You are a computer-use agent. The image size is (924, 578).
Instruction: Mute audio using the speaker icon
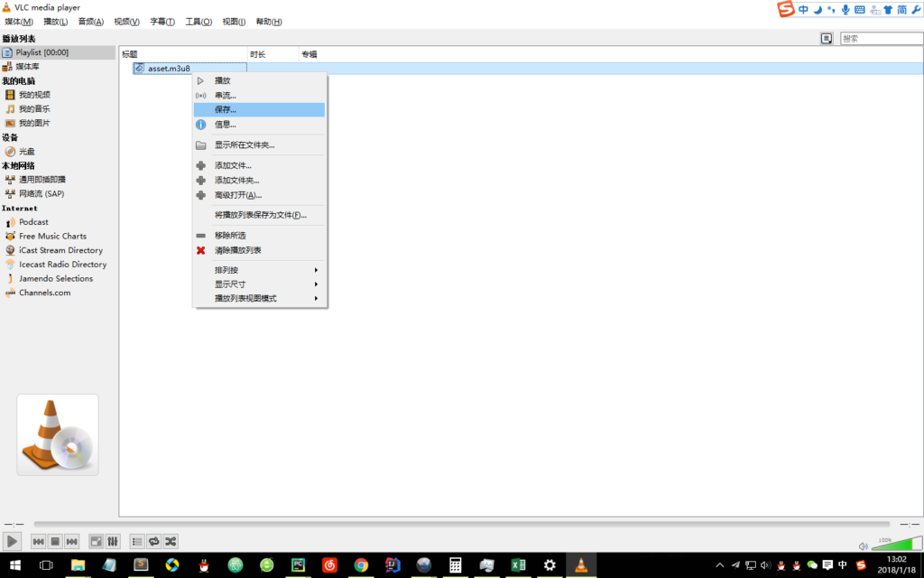pos(864,545)
